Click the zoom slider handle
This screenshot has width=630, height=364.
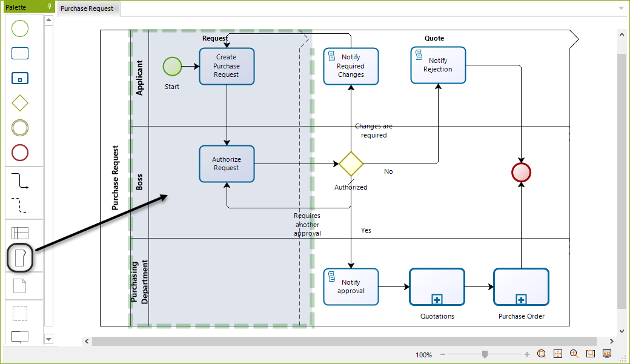[x=485, y=354]
